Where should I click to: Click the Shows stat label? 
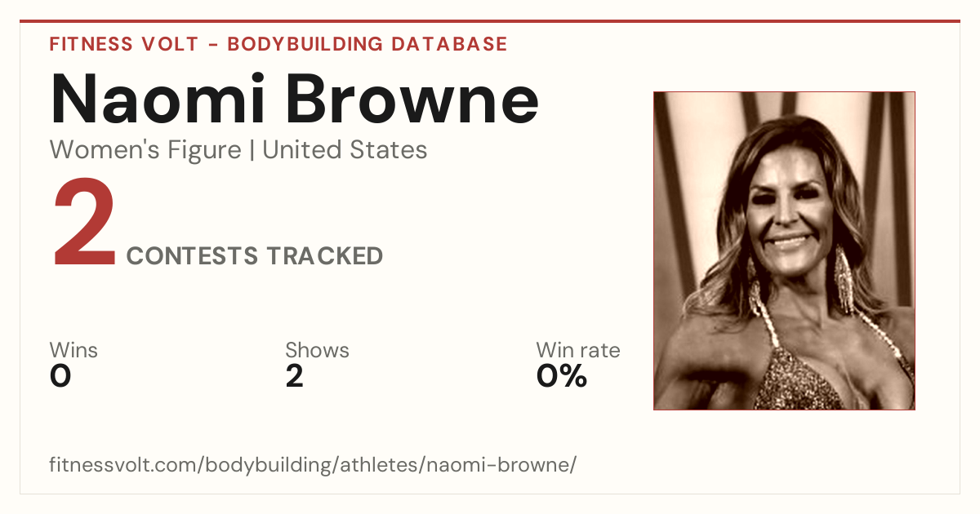317,351
